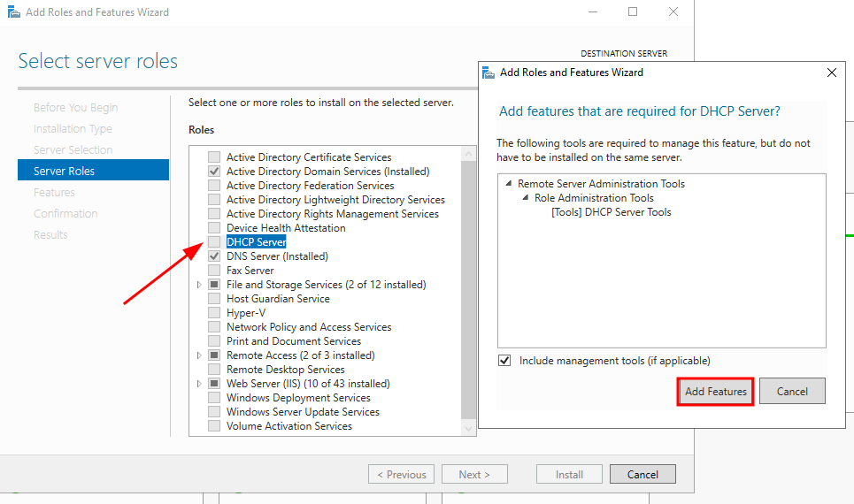Expand Web Server (IIS) role tree
854x504 pixels.
[x=199, y=384]
